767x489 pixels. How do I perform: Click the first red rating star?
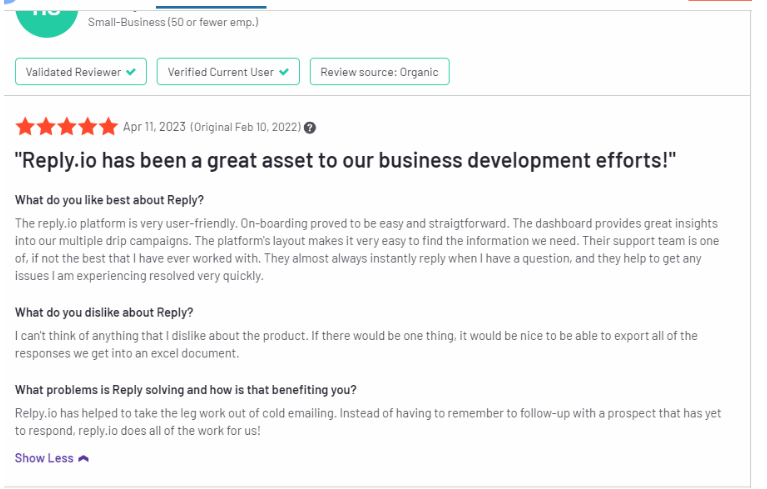[25, 127]
